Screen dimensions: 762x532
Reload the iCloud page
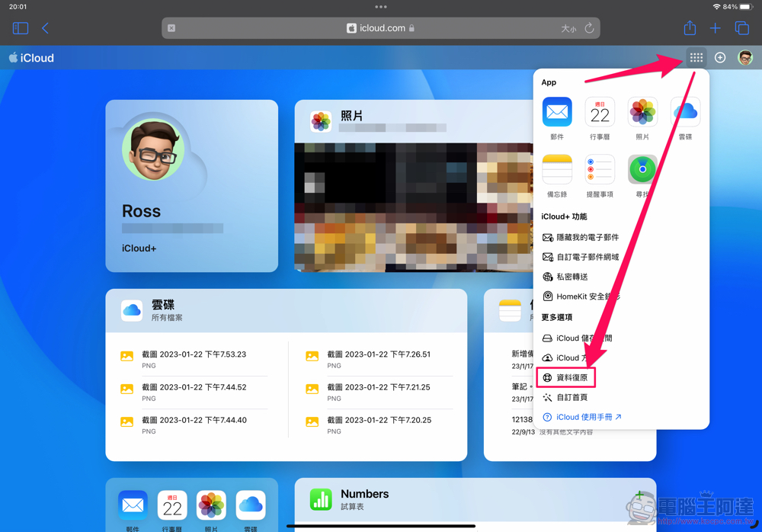click(x=589, y=28)
